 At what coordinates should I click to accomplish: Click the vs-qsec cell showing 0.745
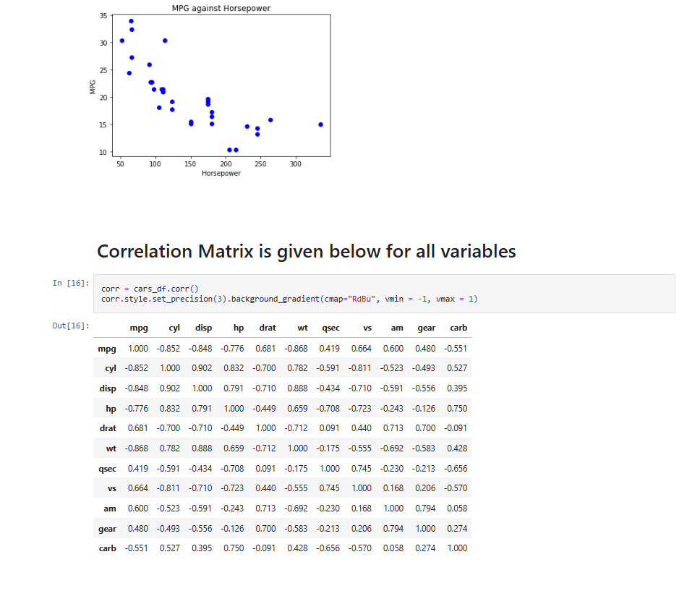pyautogui.click(x=329, y=488)
